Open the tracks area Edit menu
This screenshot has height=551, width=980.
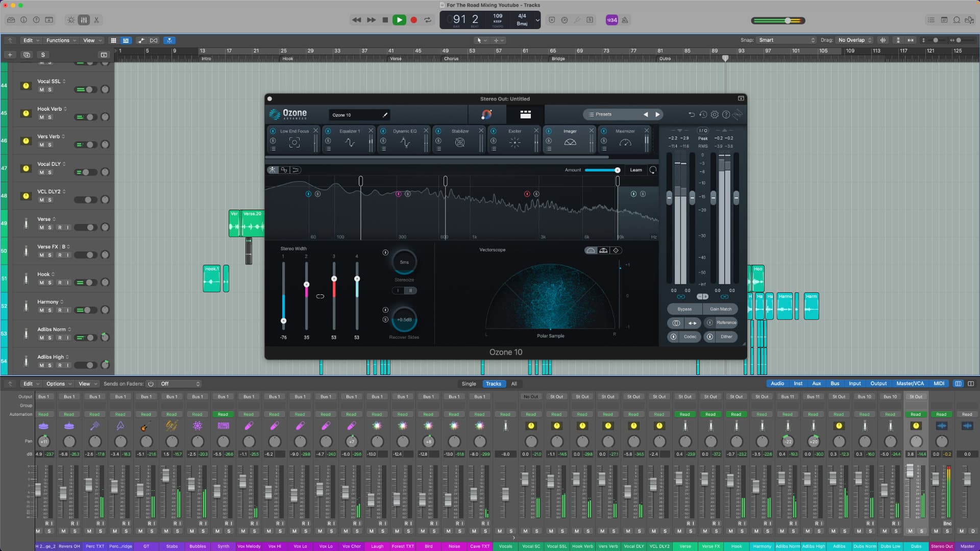tap(31, 40)
